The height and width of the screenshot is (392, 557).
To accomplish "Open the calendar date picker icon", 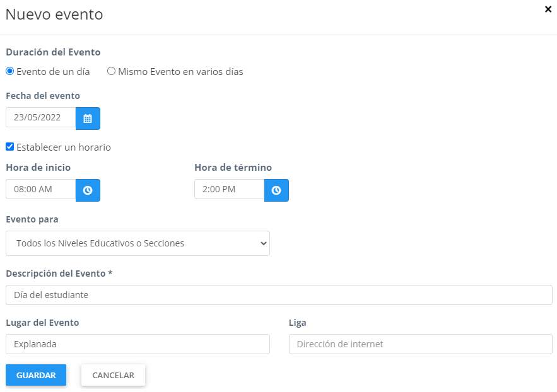I will [88, 118].
